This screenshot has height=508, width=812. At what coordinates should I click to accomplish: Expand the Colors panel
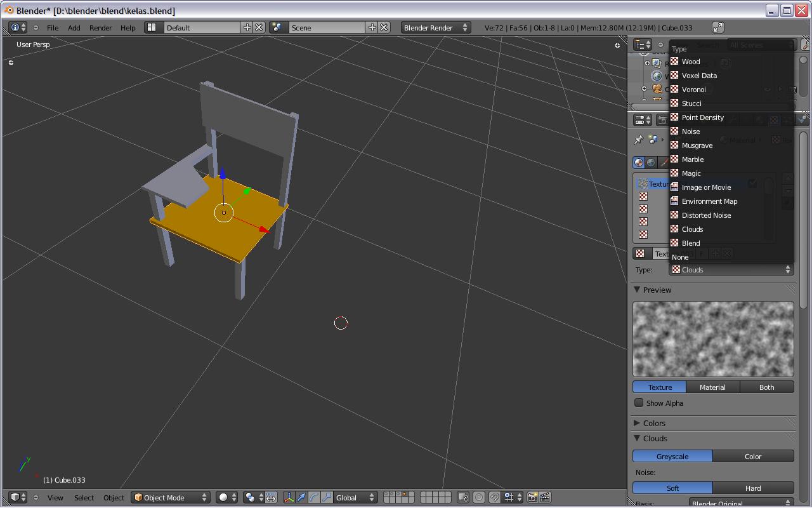638,423
